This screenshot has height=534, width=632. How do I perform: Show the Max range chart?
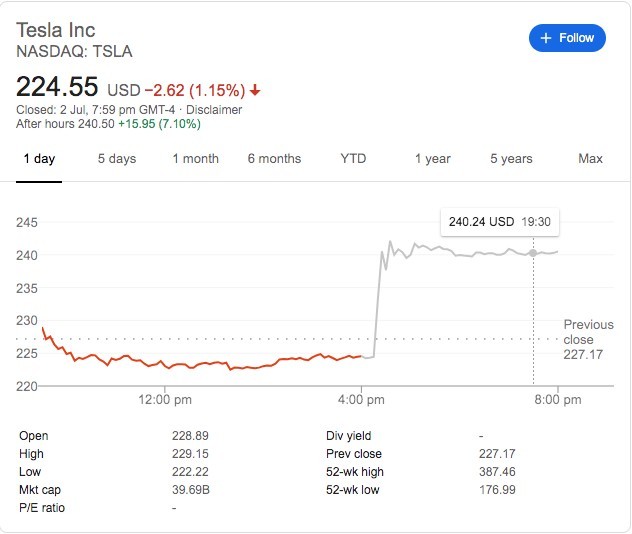[590, 159]
